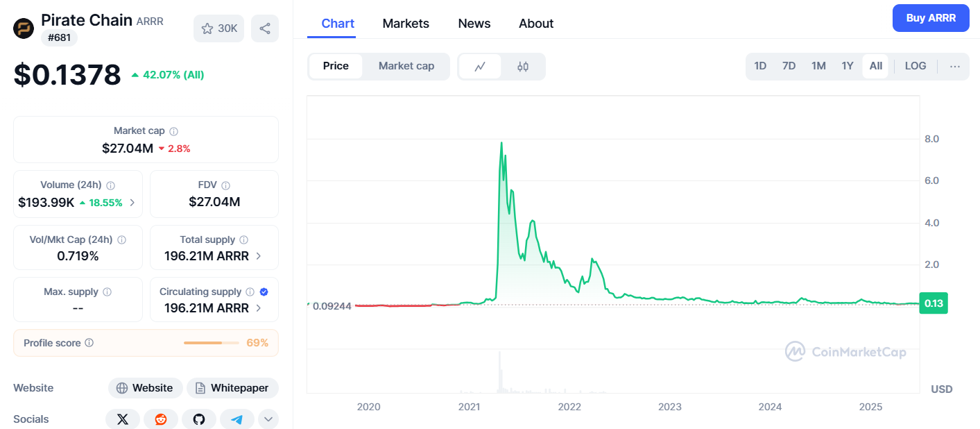Toggle chart to Price view
The width and height of the screenshot is (980, 429).
coord(336,66)
